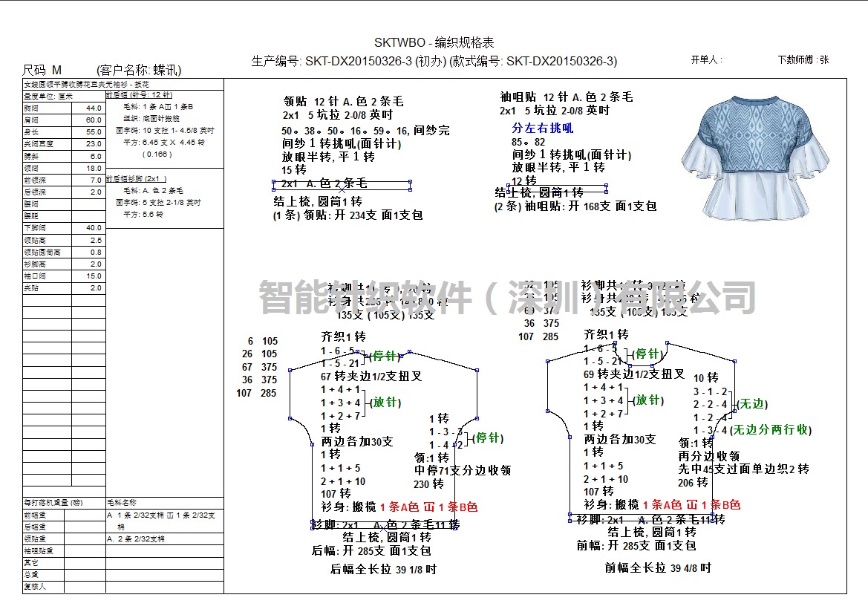This screenshot has height=615, width=868.
Task: Click the '下数师傅: 张' text
Action: click(803, 59)
